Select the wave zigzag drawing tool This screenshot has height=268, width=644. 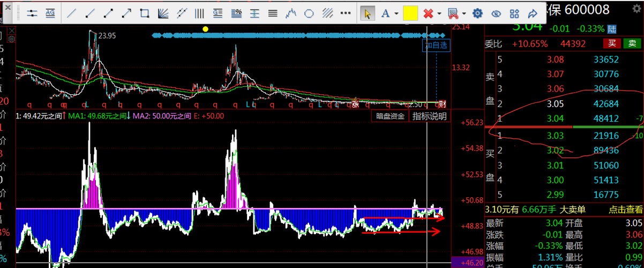291,13
